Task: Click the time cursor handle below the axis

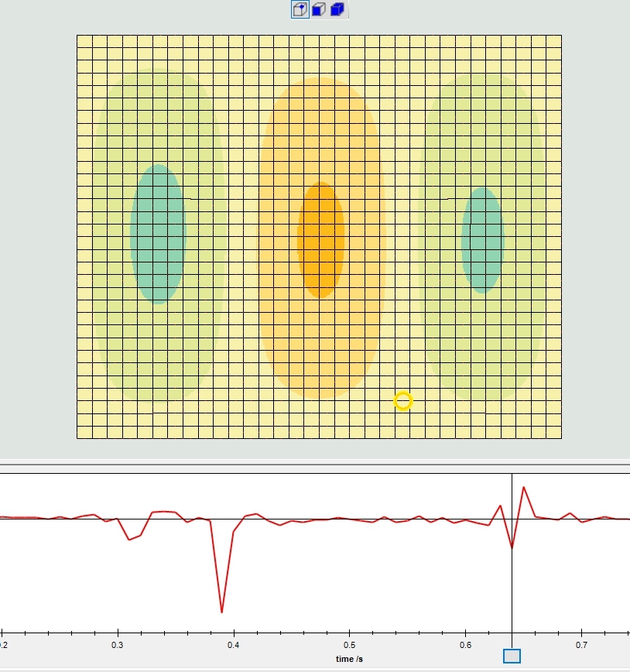Action: [x=512, y=657]
